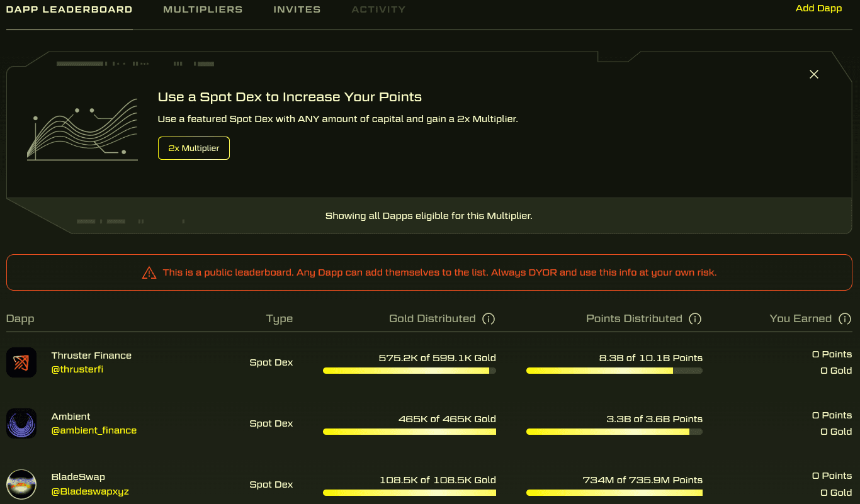Click Spot Dex type for Thruster Finance
This screenshot has height=504, width=860.
pos(271,362)
